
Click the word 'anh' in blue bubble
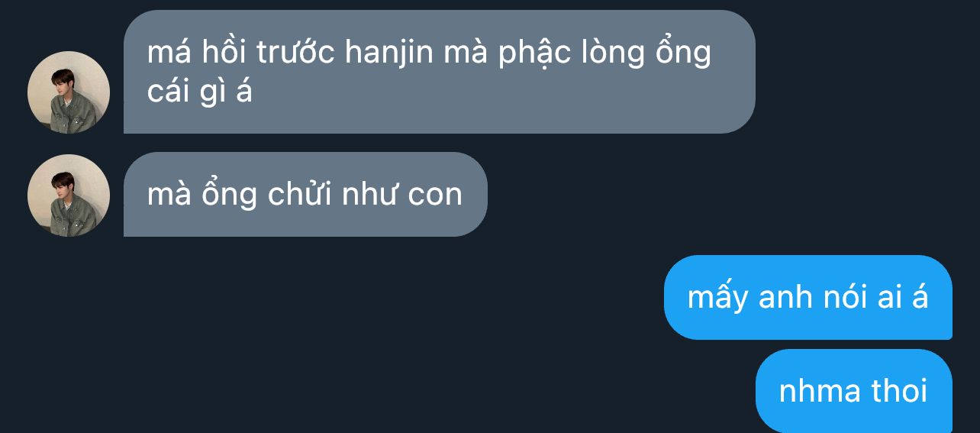tap(785, 297)
